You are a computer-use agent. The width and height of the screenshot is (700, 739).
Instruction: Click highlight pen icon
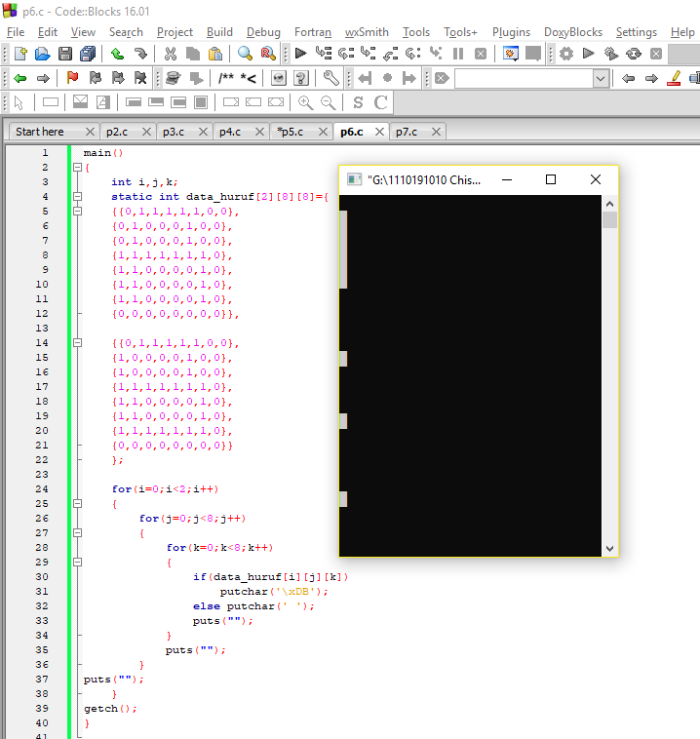(675, 78)
